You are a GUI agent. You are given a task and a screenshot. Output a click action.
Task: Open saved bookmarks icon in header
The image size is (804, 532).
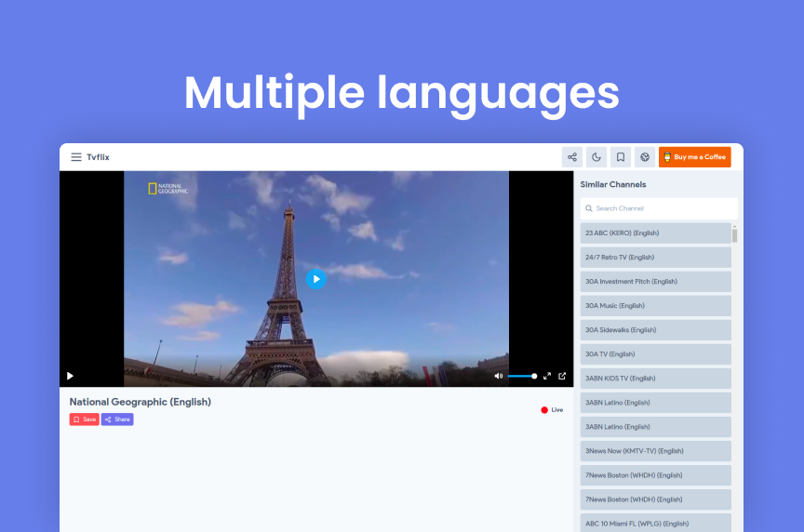tap(621, 157)
